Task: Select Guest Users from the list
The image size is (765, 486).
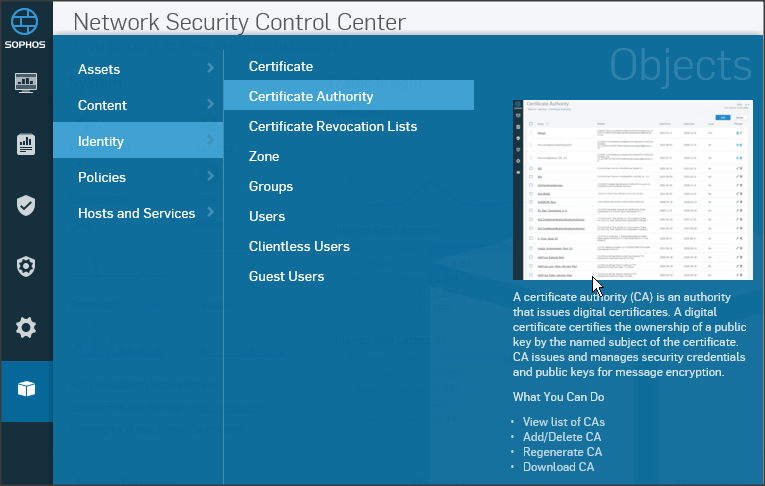Action: coord(286,276)
